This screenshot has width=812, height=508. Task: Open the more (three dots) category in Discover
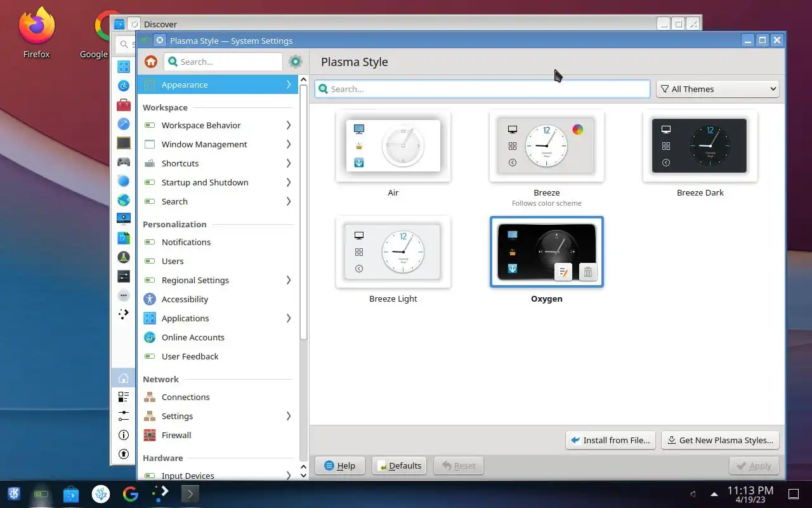pos(124,295)
